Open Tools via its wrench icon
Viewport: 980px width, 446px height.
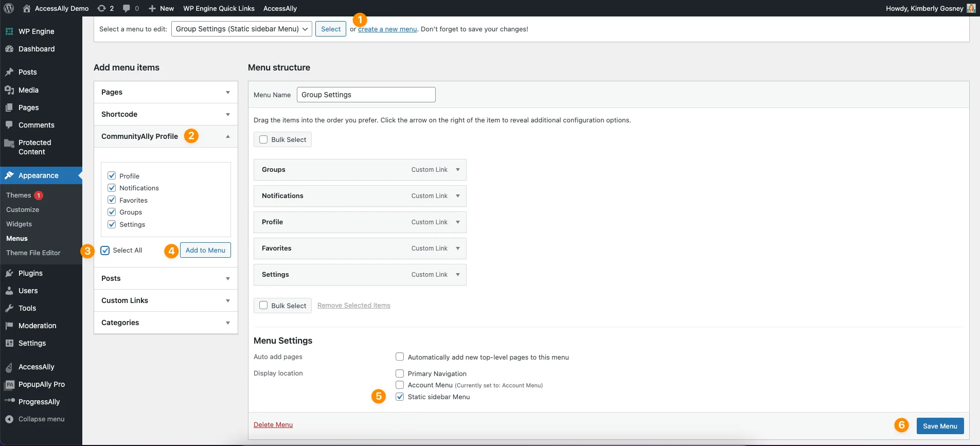pyautogui.click(x=9, y=308)
